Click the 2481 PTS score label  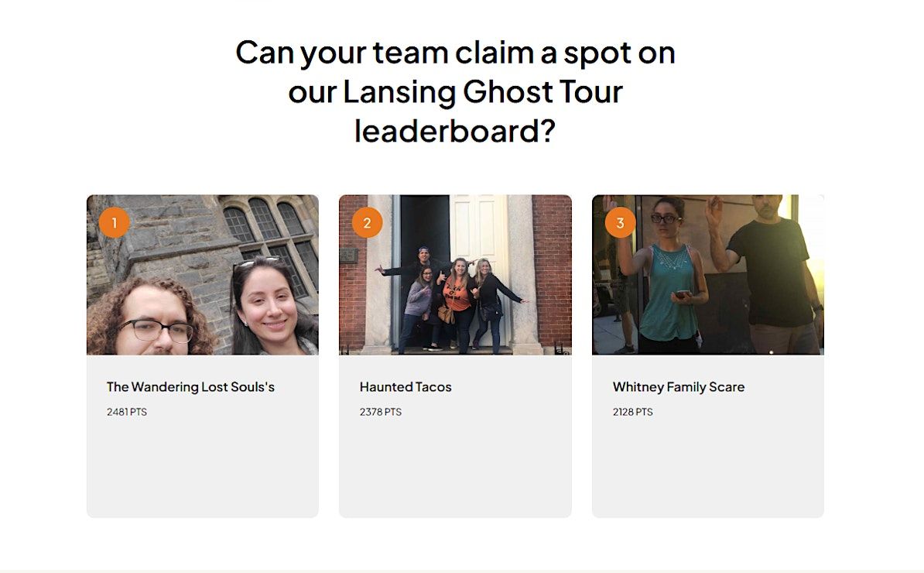(127, 412)
